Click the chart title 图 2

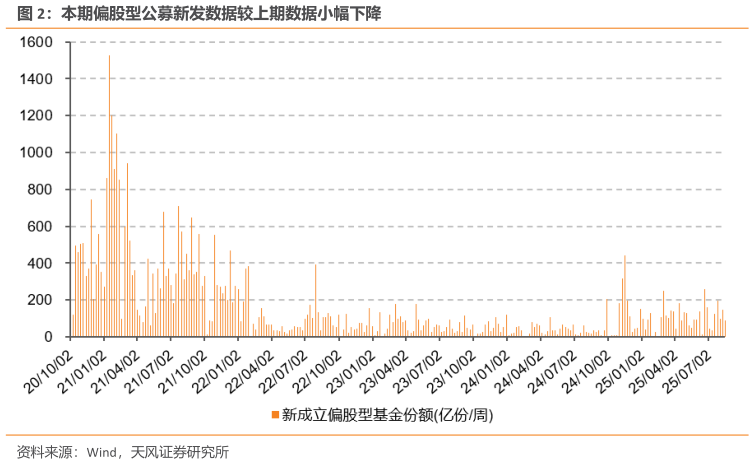tap(32, 13)
